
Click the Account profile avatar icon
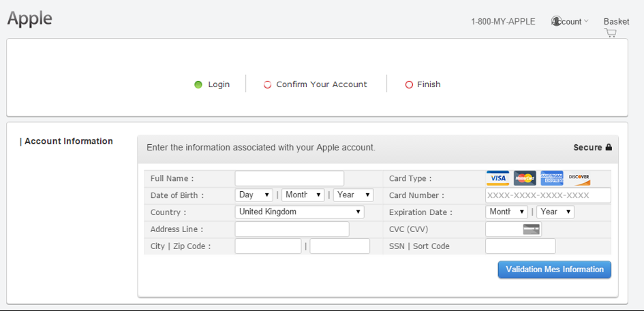coord(556,21)
